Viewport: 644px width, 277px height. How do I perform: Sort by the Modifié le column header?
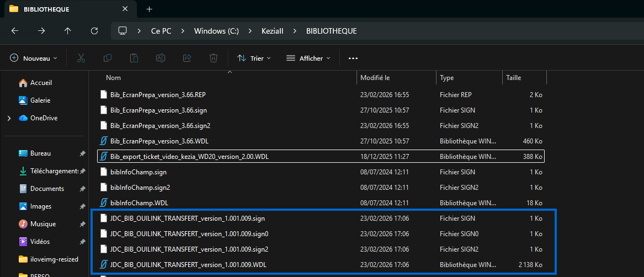click(375, 78)
